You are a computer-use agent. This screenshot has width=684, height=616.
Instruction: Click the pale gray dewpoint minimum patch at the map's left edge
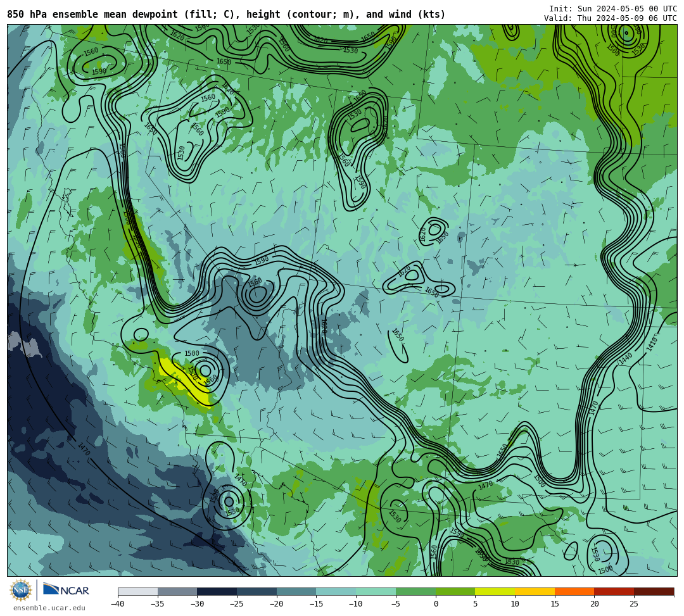[x=24, y=344]
